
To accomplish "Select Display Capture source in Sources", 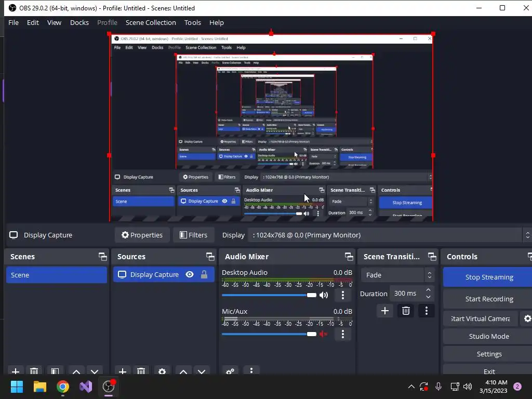I will pos(164,274).
